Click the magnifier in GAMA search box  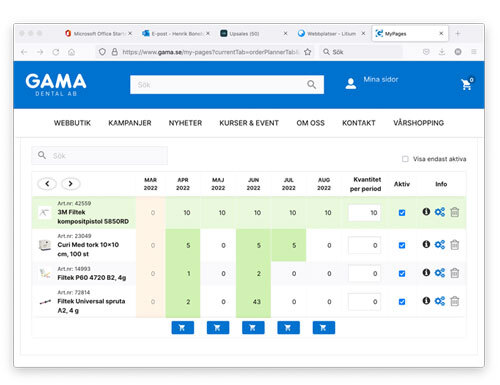pyautogui.click(x=311, y=84)
